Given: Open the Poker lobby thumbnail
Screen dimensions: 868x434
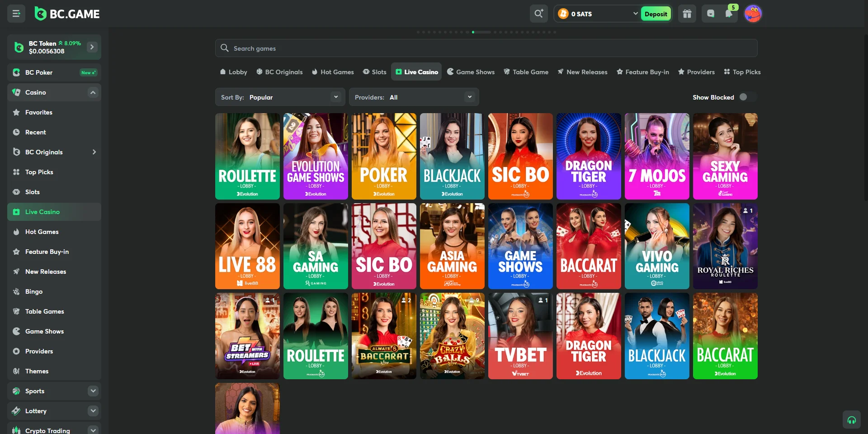Looking at the screenshot, I should [384, 156].
